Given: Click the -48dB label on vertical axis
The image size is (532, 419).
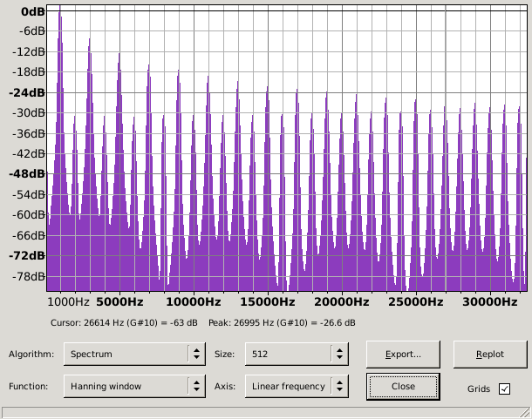Looking at the screenshot, I should [27, 174].
